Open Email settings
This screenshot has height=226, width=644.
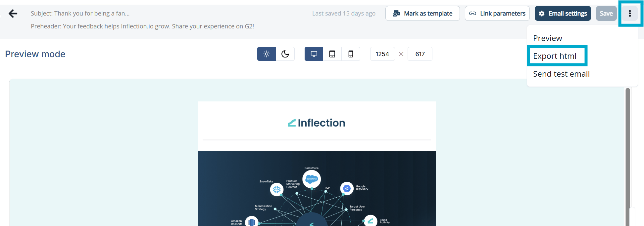[x=563, y=14]
